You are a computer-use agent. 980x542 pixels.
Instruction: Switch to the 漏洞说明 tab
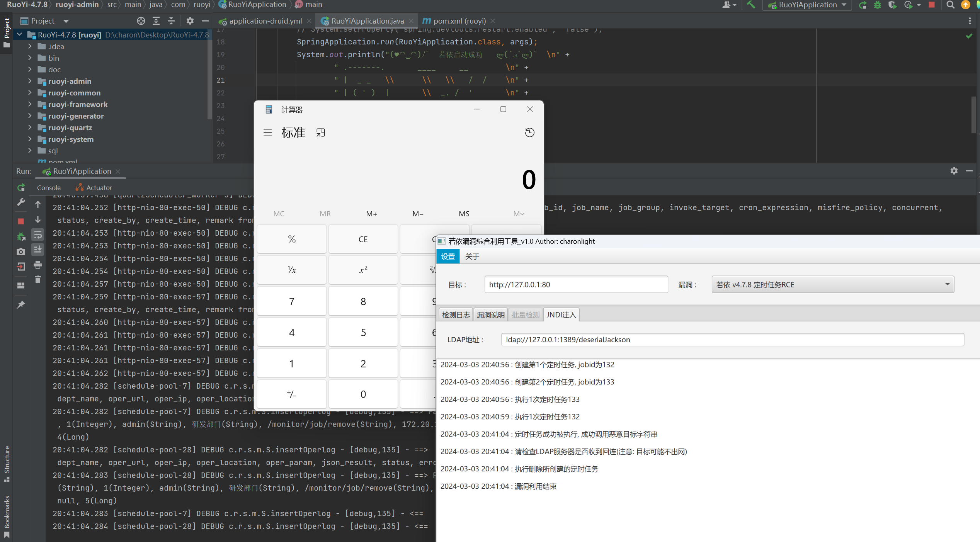tap(490, 315)
